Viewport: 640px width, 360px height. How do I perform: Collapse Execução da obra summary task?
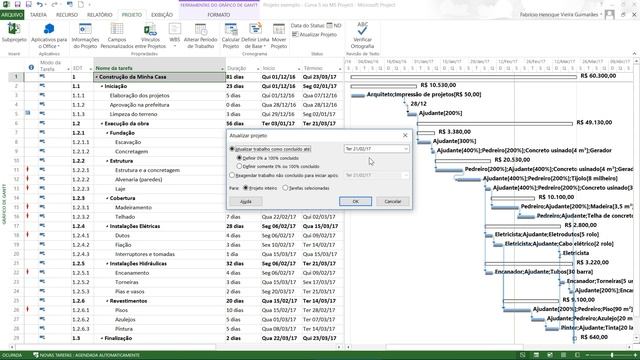point(102,124)
